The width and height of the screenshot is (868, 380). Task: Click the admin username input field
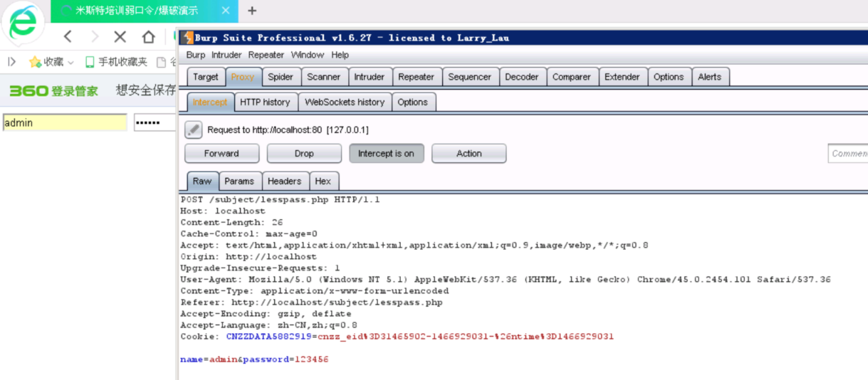coord(64,122)
